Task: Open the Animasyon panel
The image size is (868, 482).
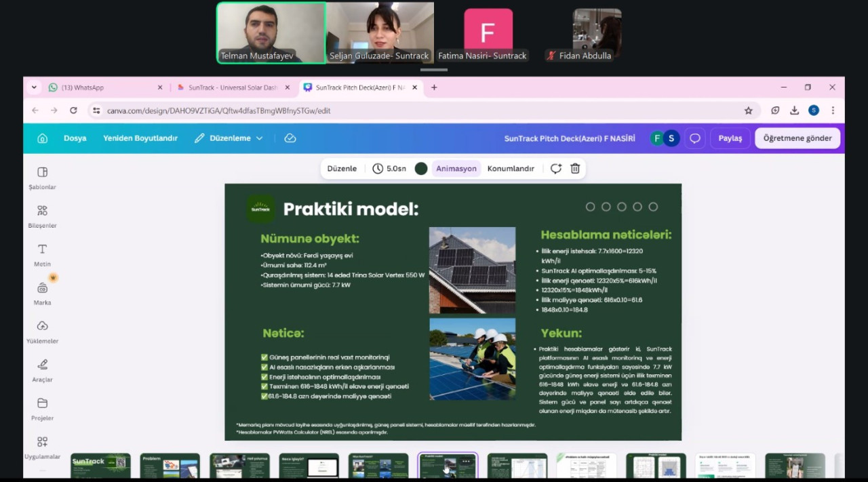Action: coord(456,169)
